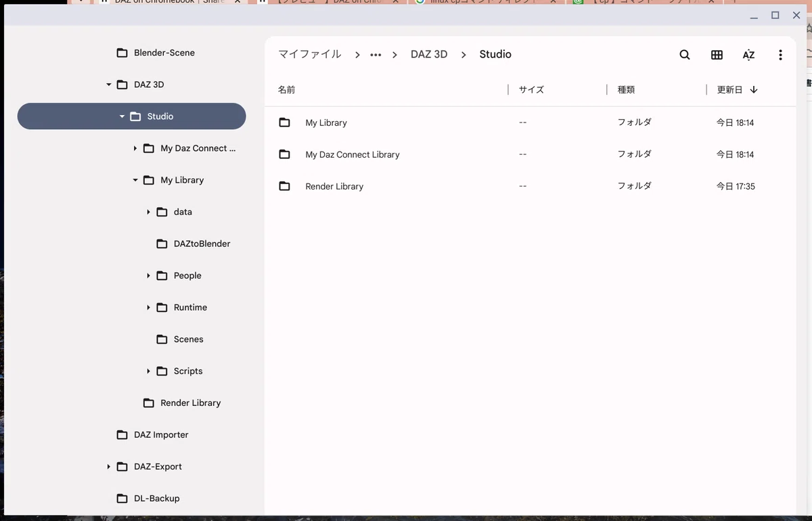Collapse the DAZ 3D tree node
Viewport: 812px width, 521px height.
109,85
